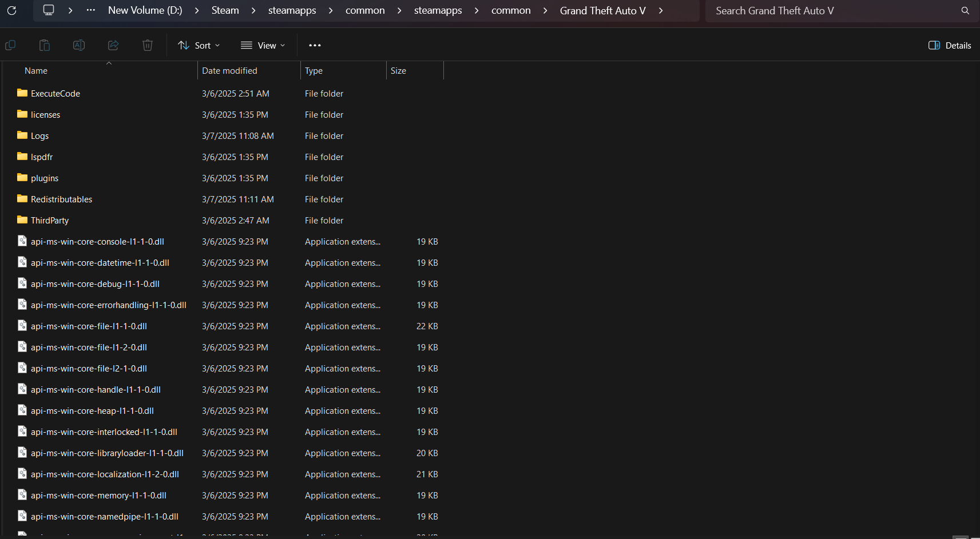The width and height of the screenshot is (980, 539).
Task: Navigate to the Steam breadcrumb folder
Action: point(225,11)
